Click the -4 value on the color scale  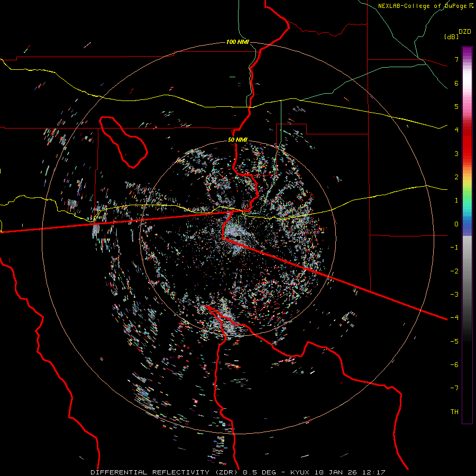point(454,318)
